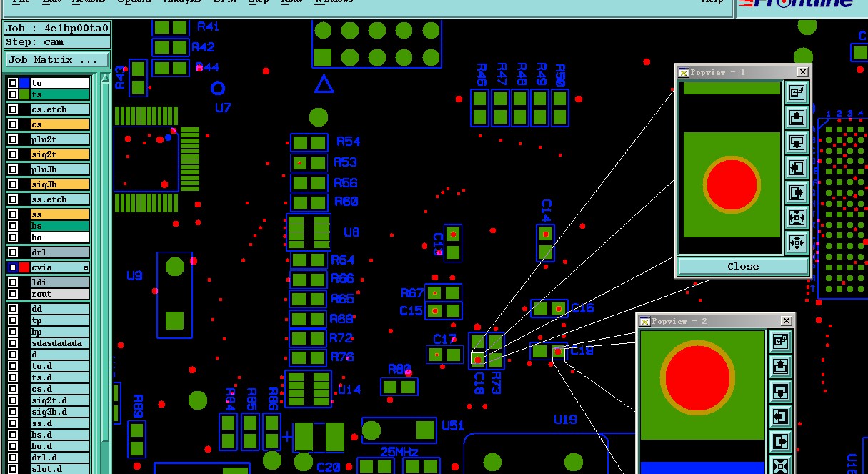The image size is (868, 474).
Task: Select layer name sig2t.d
Action: (60, 400)
